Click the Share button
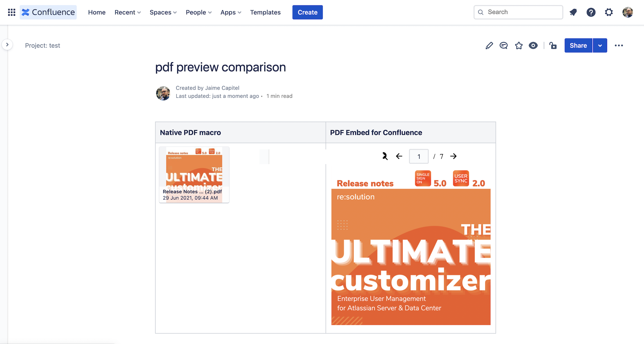Screen dimensions: 644x344 [x=578, y=46]
